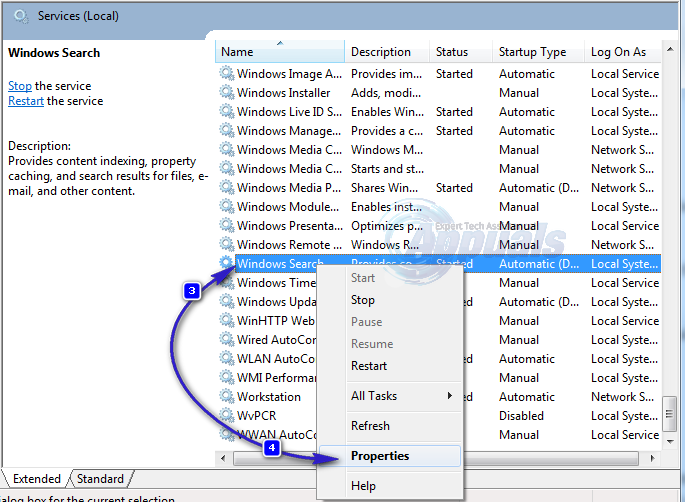Viewport: 685px width, 502px height.
Task: Click the Windows Search row gear icon
Action: pyautogui.click(x=227, y=263)
